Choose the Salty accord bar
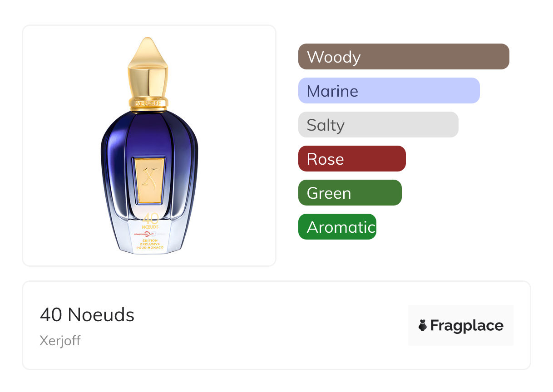The height and width of the screenshot is (392, 553). point(378,125)
